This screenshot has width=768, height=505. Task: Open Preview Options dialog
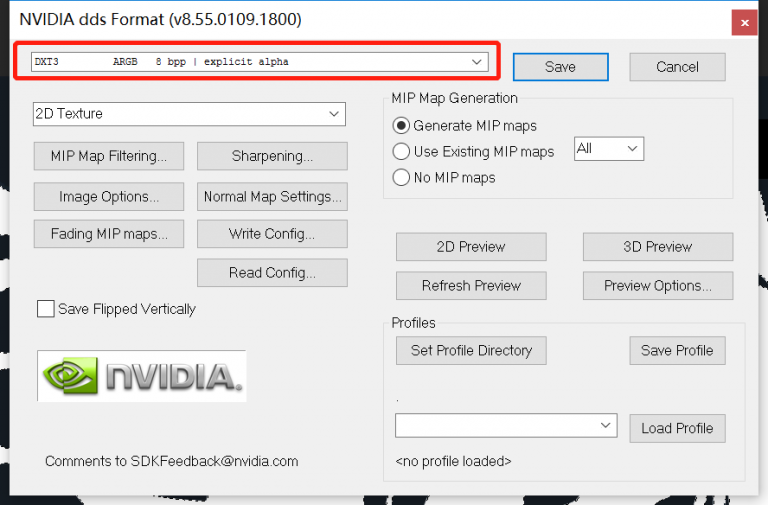coord(658,286)
